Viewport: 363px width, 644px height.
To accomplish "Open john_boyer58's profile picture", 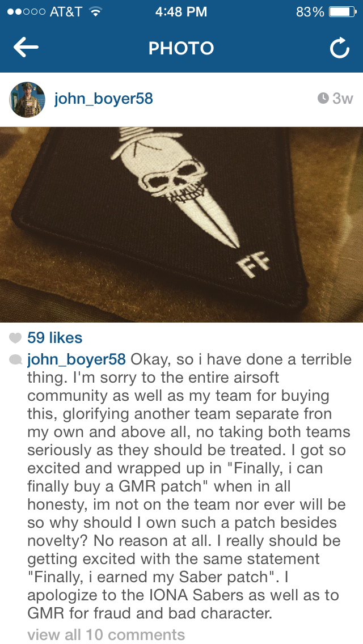I will (27, 100).
